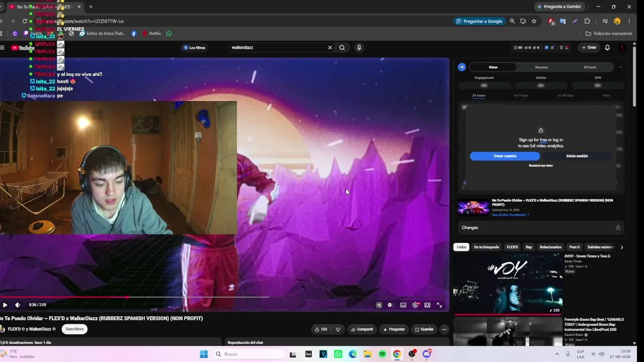Screen dimensions: 644x362
Task: Collapse the vidIQ panel with the chevron
Action: pos(621,67)
